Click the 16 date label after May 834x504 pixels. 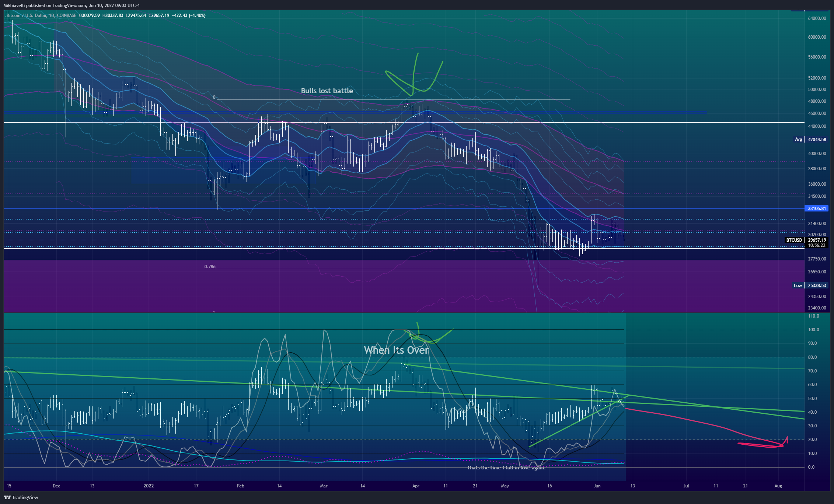click(549, 486)
